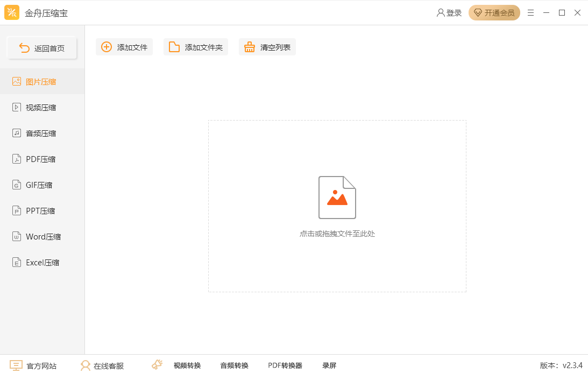Launch the PDF转换器 tool link
Viewport: 588px width, 373px height.
(285, 365)
